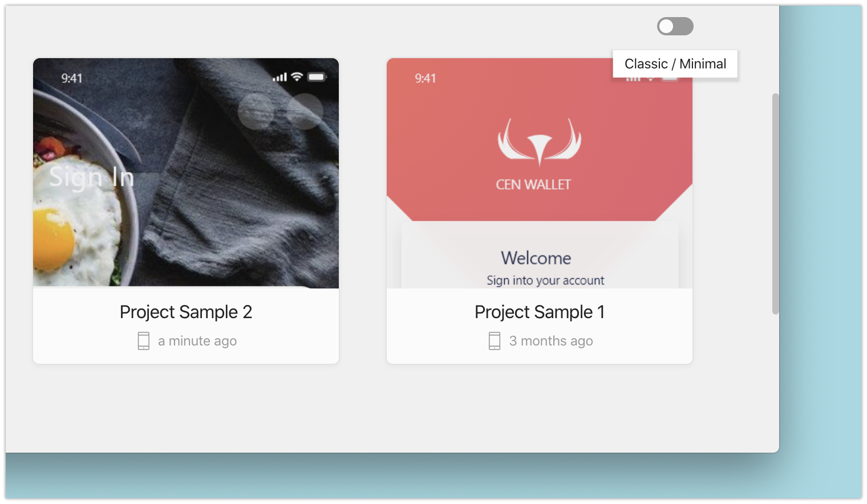867x504 pixels.
Task: Click the vertical scrollbar thumb
Action: tap(775, 204)
